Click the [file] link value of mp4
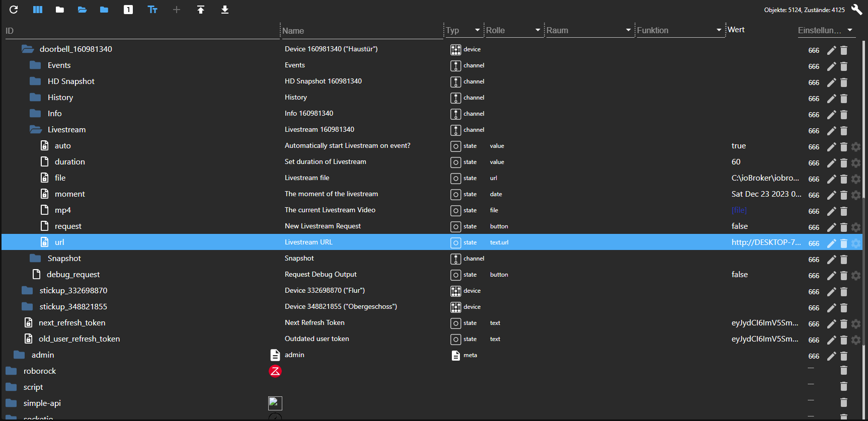 tap(739, 210)
